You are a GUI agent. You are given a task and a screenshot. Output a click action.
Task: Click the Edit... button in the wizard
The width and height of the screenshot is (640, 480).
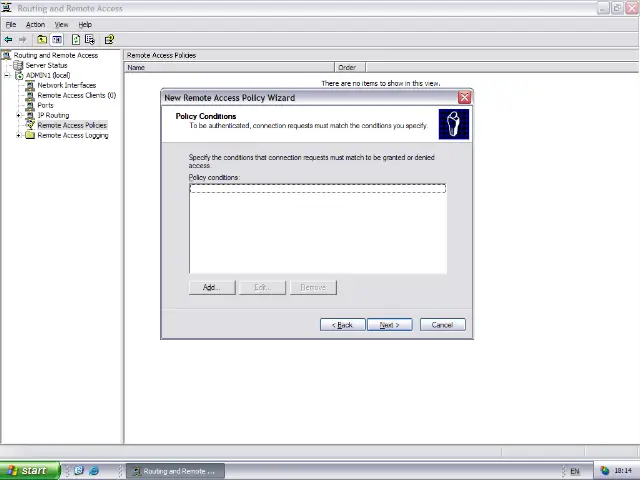(x=262, y=287)
